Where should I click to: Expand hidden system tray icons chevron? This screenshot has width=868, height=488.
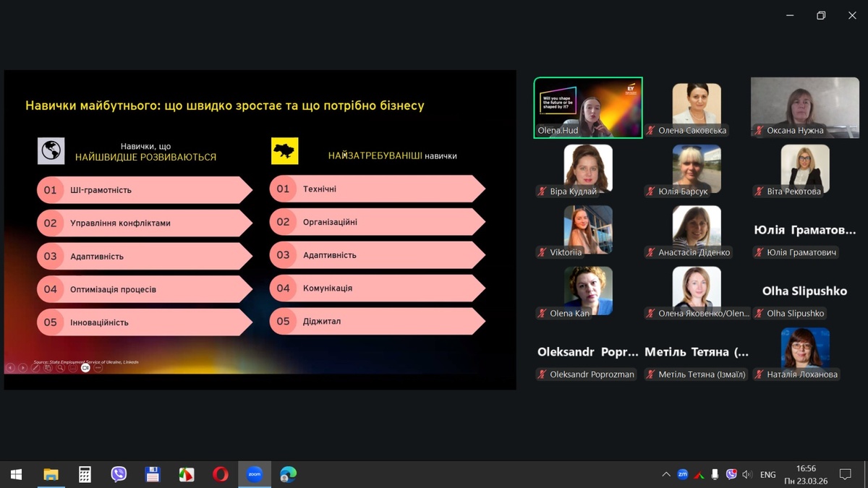click(665, 475)
